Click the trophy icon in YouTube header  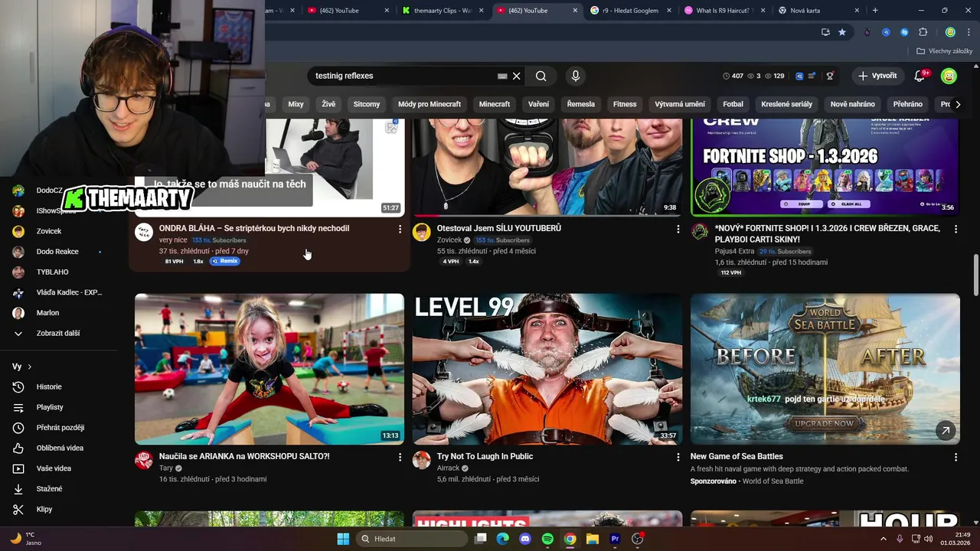(x=830, y=76)
